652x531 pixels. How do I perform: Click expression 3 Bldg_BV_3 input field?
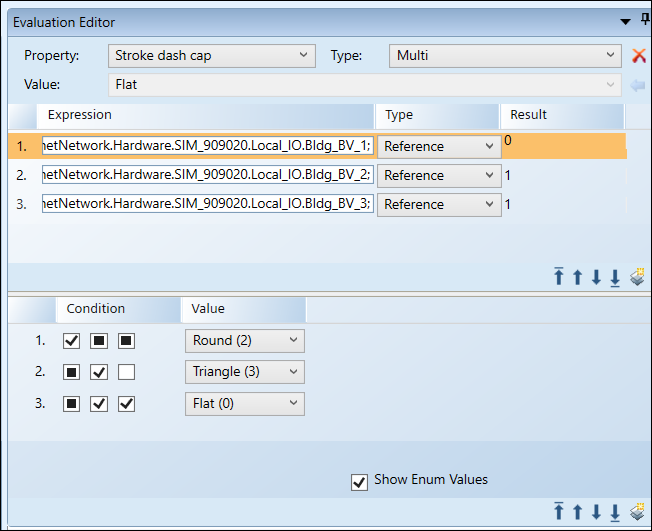(207, 205)
